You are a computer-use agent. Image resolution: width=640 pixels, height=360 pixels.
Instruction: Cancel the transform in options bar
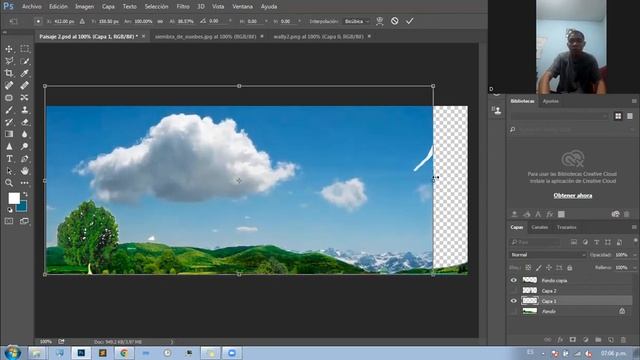tap(395, 21)
